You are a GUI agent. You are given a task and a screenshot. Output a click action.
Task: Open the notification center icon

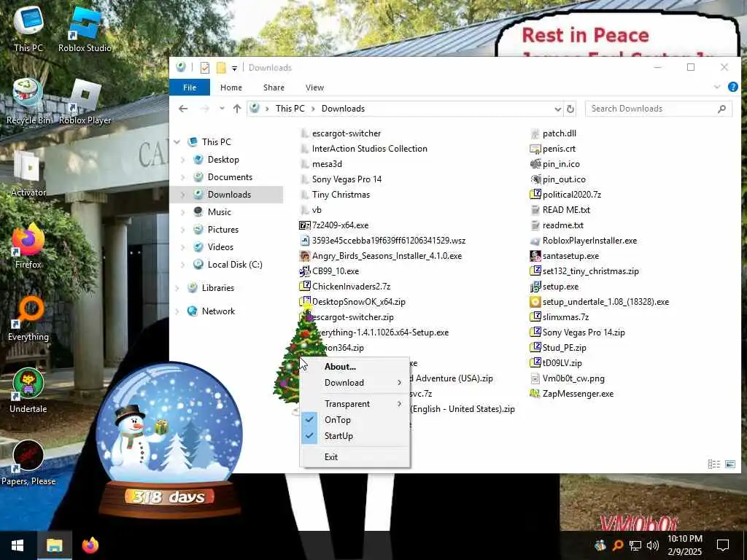723,545
